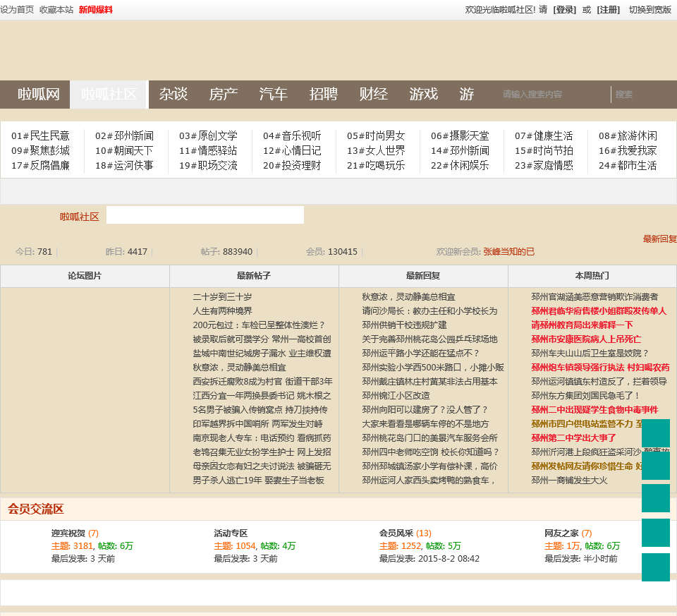The height and width of the screenshot is (616, 677).
Task: Show the 论坛图片 tab
Action: [x=85, y=276]
